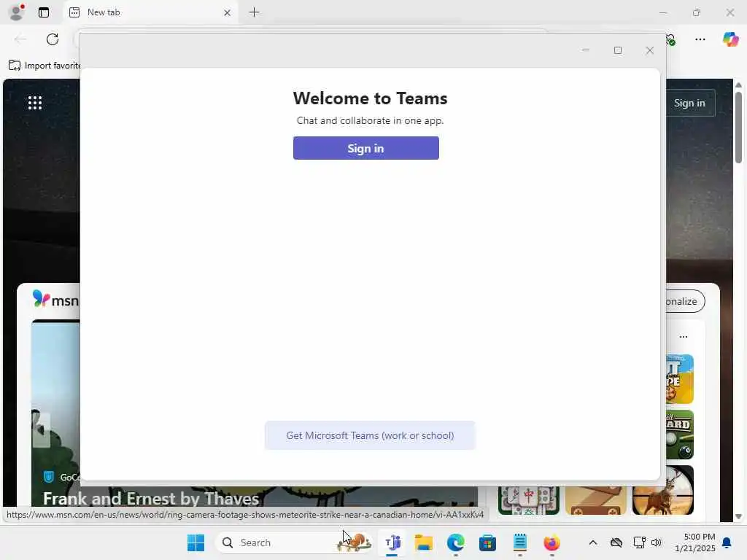
Task: Close the Teams welcome window
Action: pos(650,50)
